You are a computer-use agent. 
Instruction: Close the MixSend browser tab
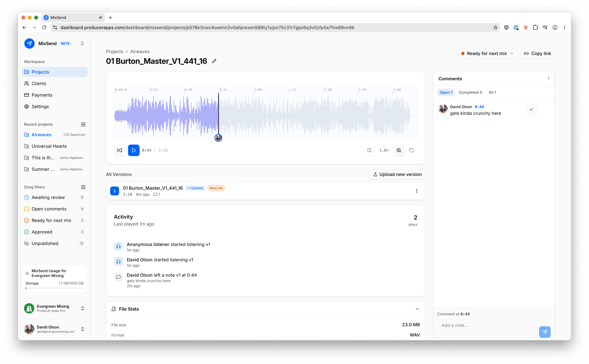101,18
